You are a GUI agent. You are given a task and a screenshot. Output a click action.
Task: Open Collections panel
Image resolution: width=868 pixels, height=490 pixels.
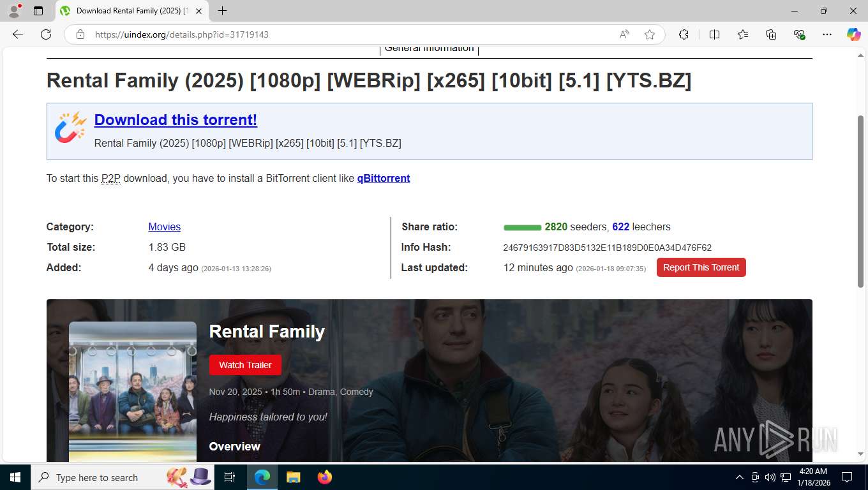771,34
